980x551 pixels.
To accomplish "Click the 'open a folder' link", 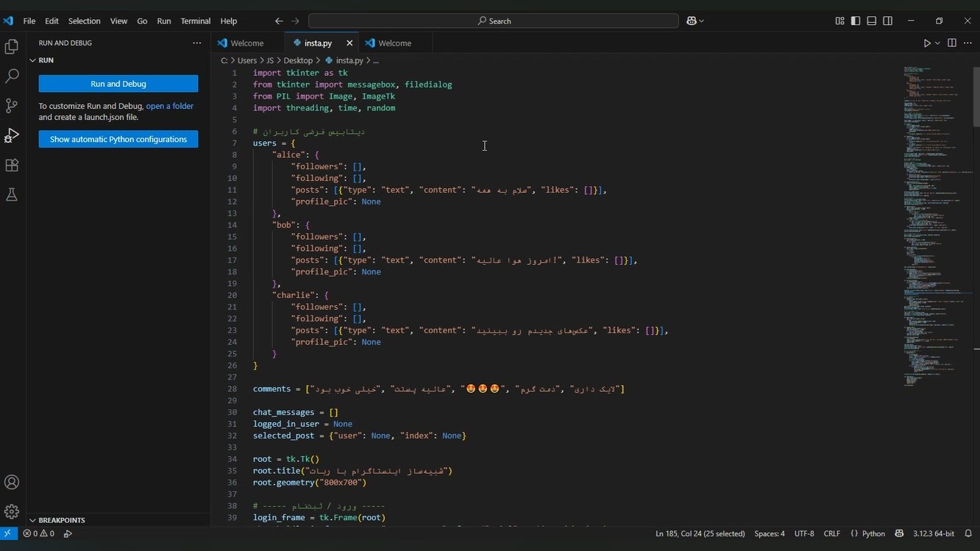I will (x=170, y=106).
